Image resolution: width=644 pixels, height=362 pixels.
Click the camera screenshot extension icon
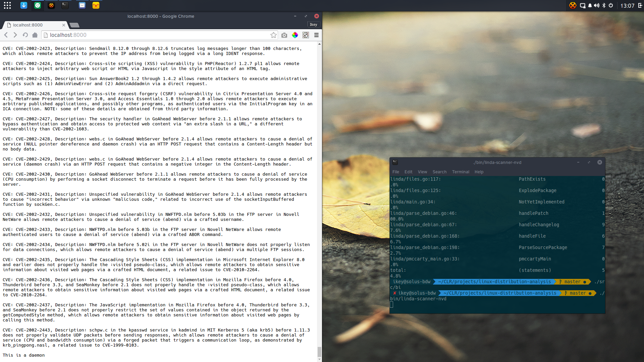284,35
